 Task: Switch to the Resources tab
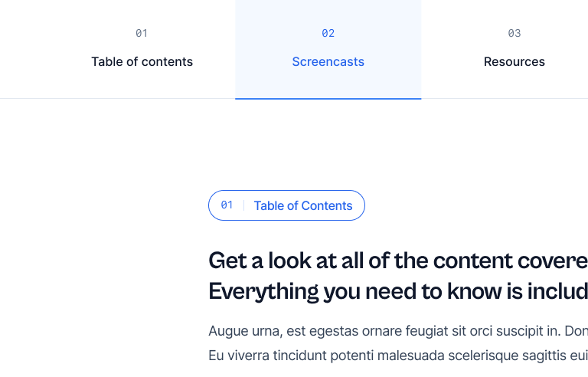tap(514, 62)
